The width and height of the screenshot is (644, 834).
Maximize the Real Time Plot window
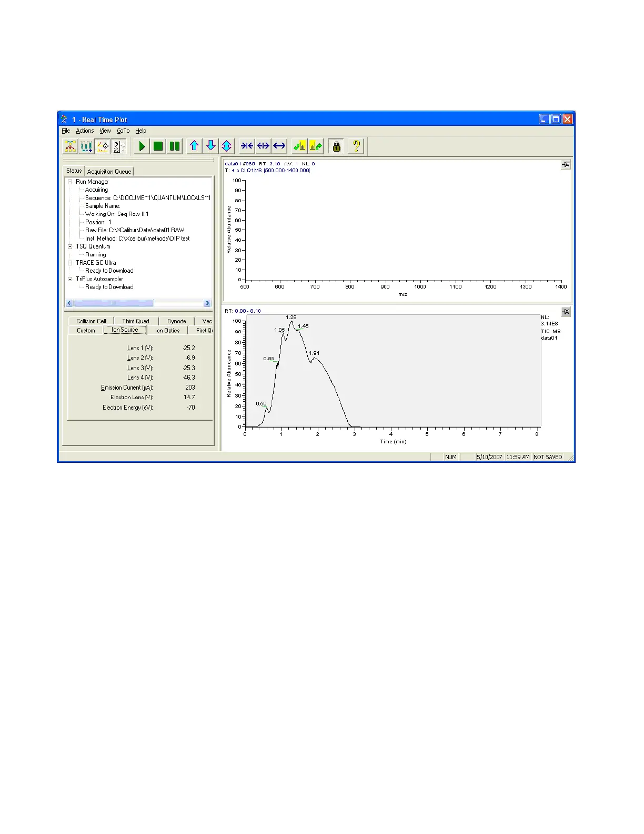[556, 120]
